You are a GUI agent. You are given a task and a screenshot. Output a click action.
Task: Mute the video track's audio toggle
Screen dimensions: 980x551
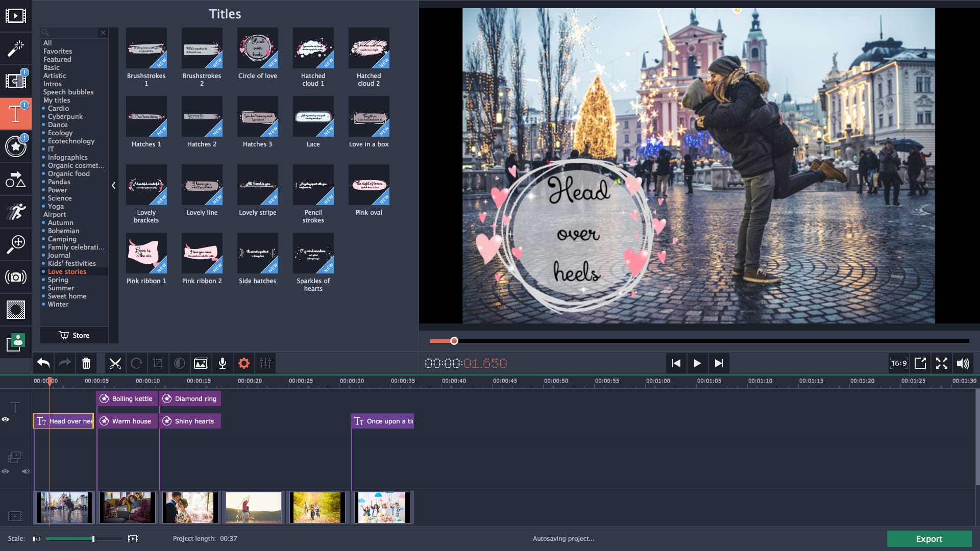25,471
